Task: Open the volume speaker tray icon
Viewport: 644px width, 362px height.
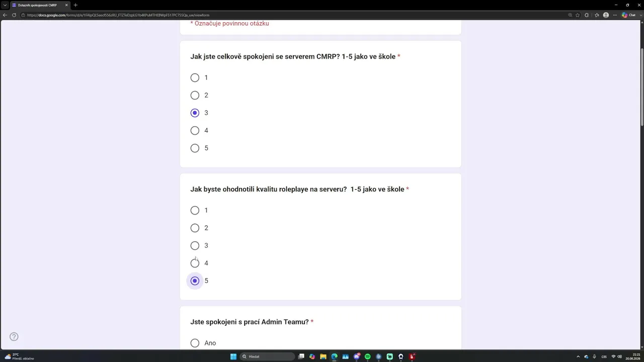Action: [619, 356]
